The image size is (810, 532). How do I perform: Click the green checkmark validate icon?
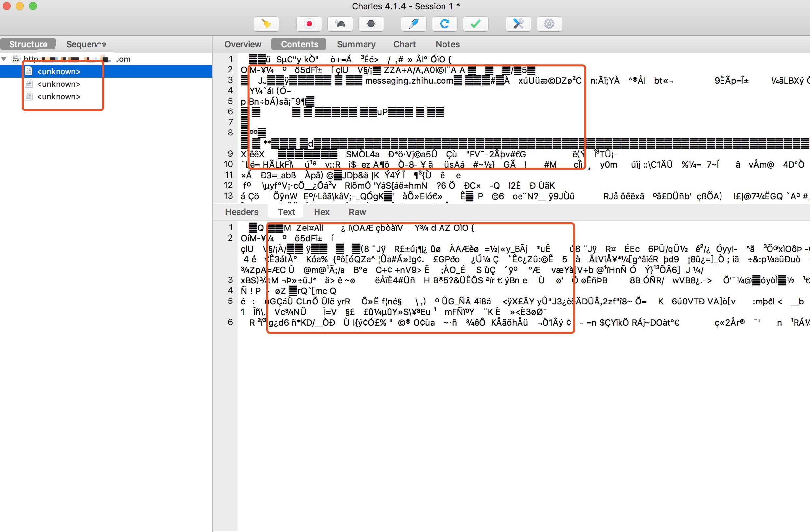475,24
